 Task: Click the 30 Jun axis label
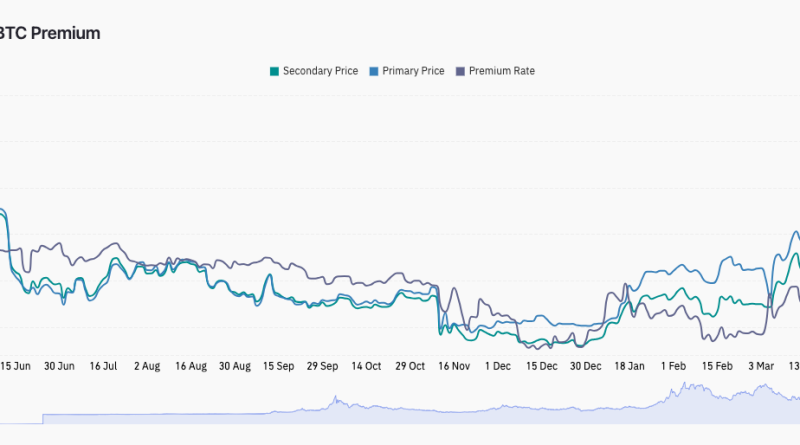(x=59, y=366)
